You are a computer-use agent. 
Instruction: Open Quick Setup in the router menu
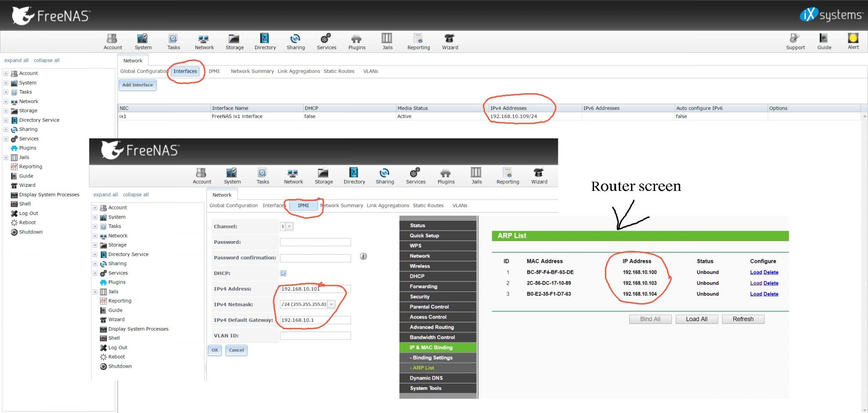coord(438,236)
